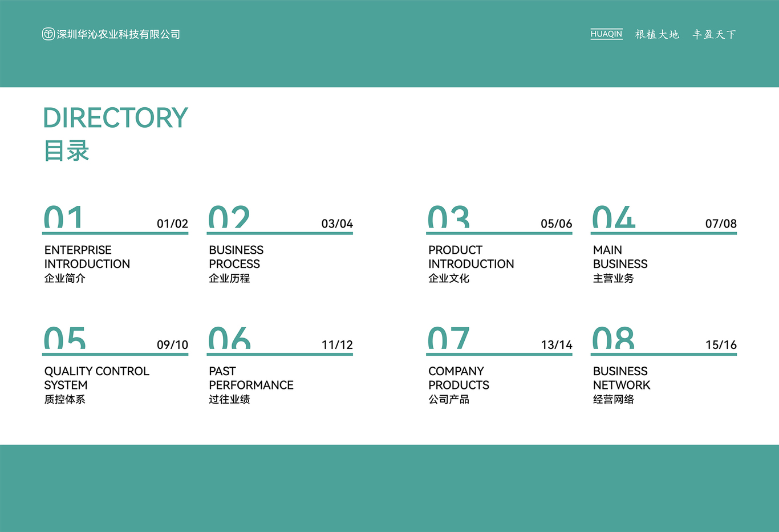Click the slogan 根植大地
Screen dimensions: 779x532
coord(657,34)
